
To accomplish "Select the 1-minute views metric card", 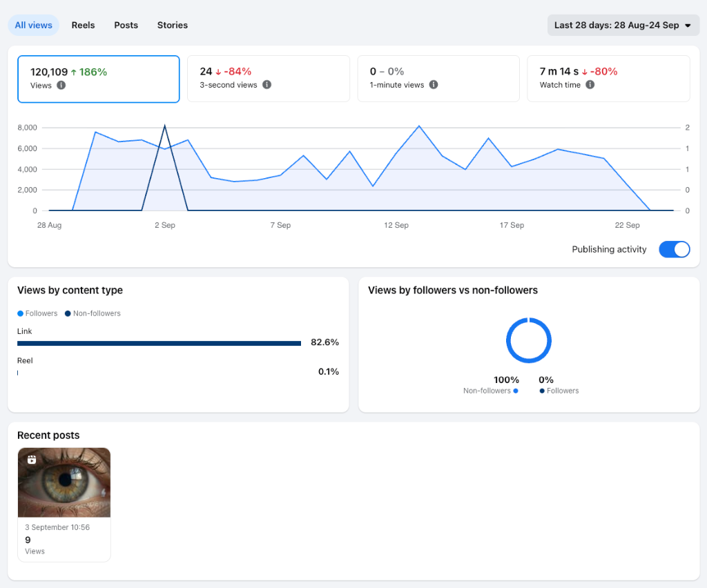I will click(x=438, y=79).
